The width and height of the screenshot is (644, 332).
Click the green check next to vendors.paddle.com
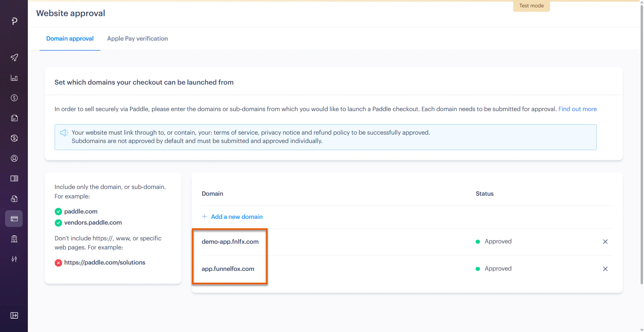tap(58, 223)
